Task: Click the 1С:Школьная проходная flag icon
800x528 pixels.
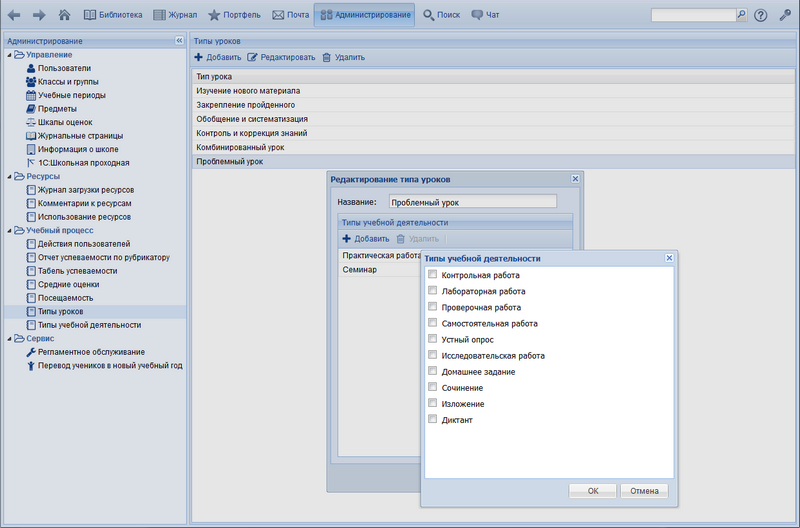Action: (x=31, y=163)
